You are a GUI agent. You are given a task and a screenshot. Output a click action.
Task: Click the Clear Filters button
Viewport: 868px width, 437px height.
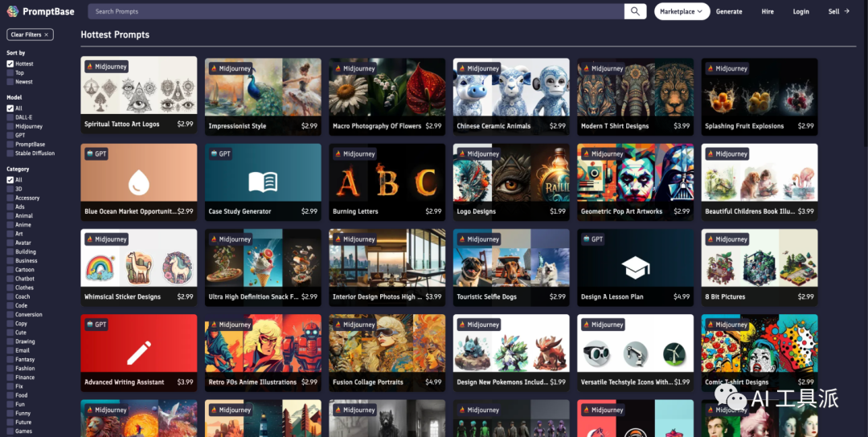[30, 35]
